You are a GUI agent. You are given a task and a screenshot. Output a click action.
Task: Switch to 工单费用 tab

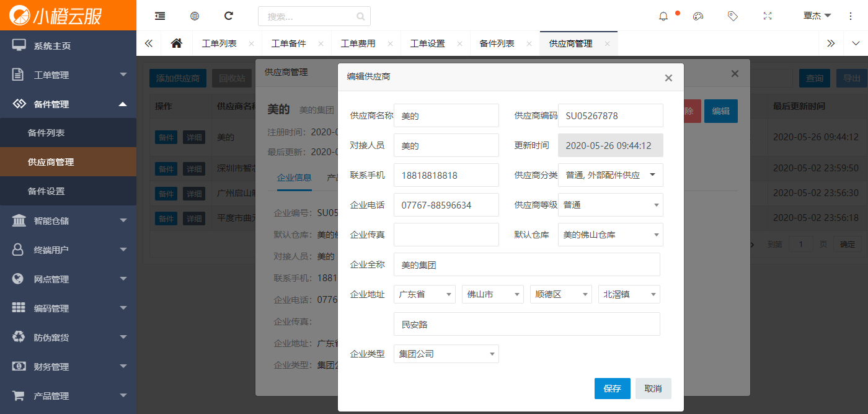[x=358, y=43]
